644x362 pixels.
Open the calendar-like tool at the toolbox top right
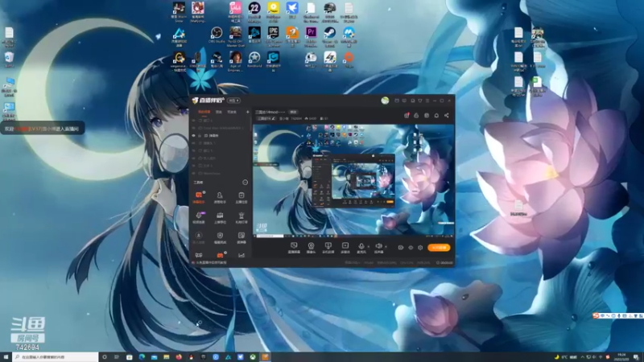241,197
